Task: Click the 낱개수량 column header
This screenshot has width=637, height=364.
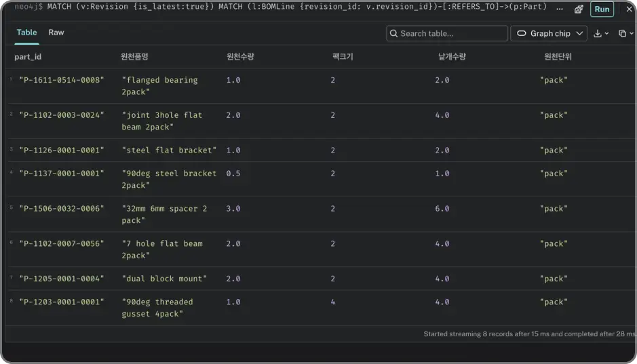Action: click(452, 57)
